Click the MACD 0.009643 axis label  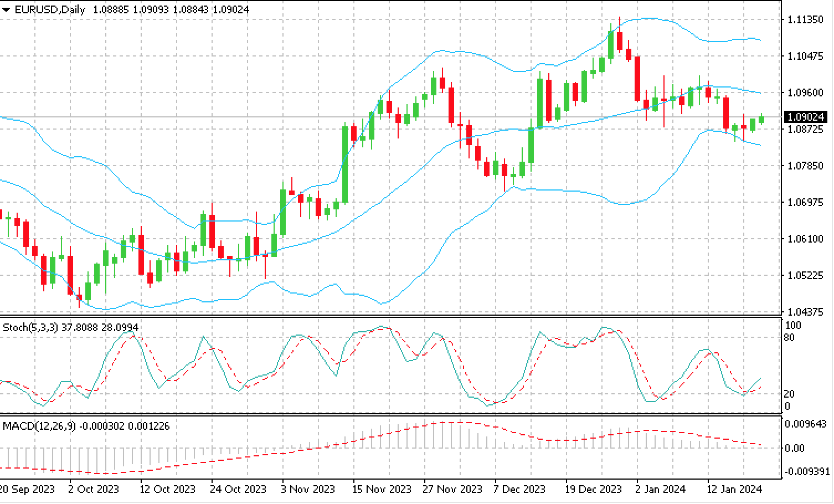coord(806,424)
